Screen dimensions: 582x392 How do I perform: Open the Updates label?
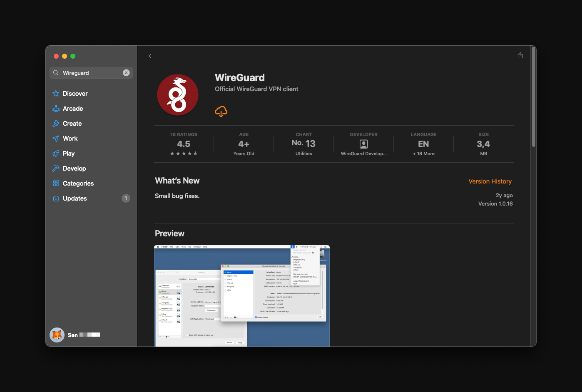(75, 198)
